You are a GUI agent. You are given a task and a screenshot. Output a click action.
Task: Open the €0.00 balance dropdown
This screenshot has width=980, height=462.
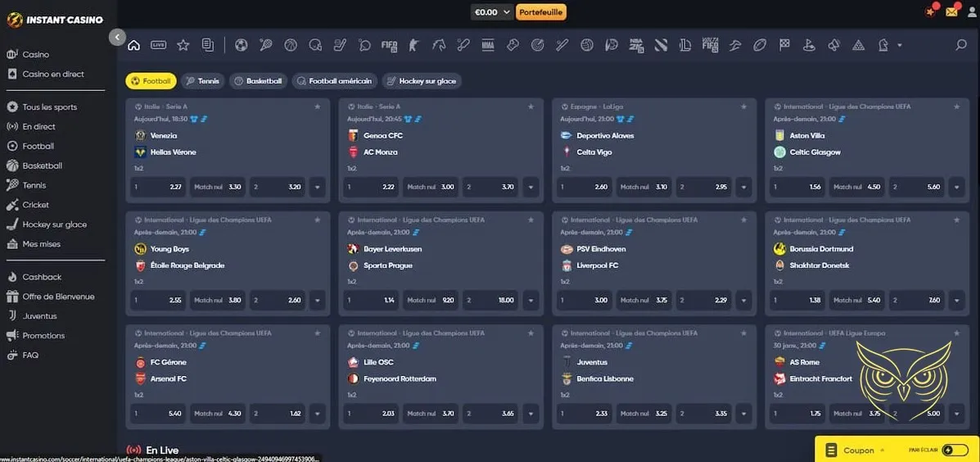tap(493, 12)
